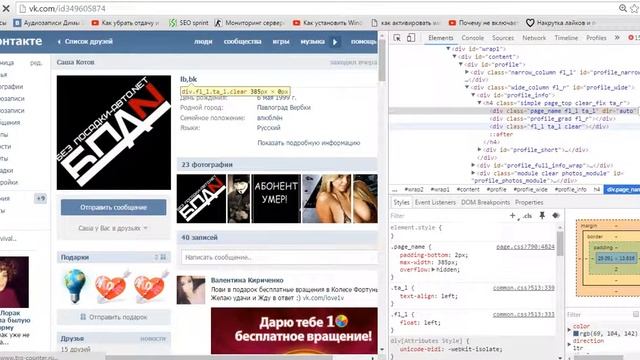Click the rgb(69, 104, 142) color swatch
The width and height of the screenshot is (640, 360).
(x=576, y=334)
